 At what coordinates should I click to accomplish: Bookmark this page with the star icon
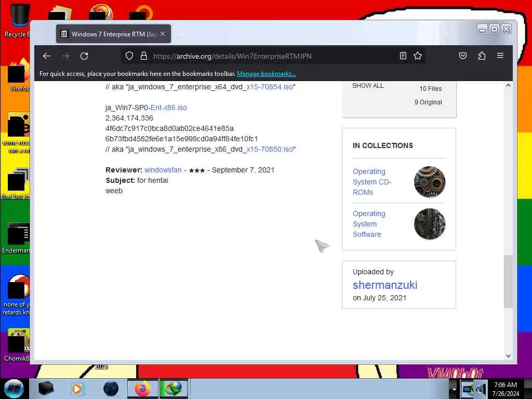click(418, 56)
